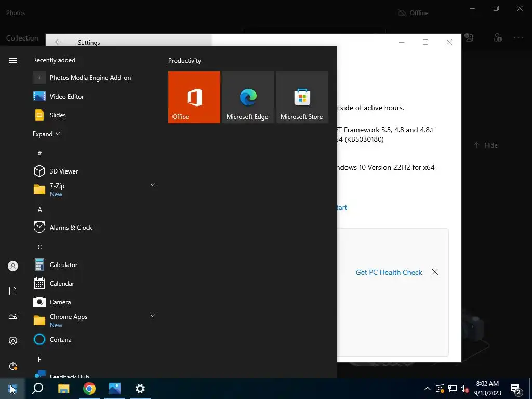Open the Office tile
Image resolution: width=532 pixels, height=399 pixels.
click(x=194, y=97)
